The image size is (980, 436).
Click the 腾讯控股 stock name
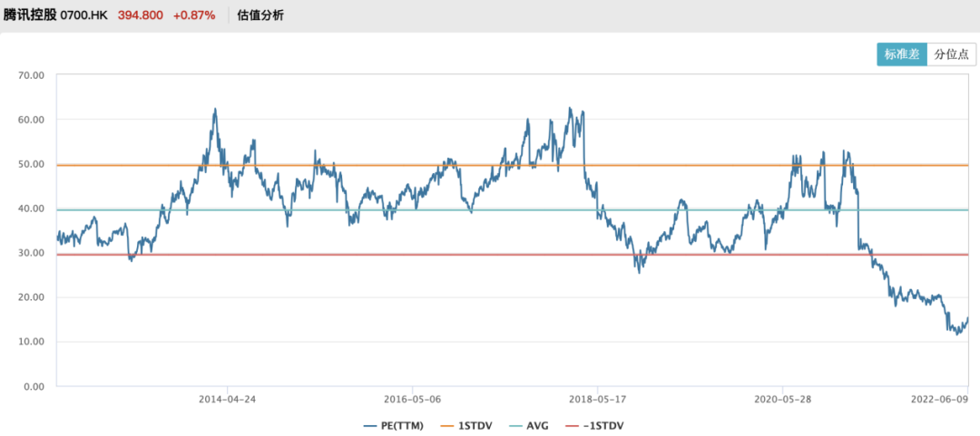click(29, 15)
